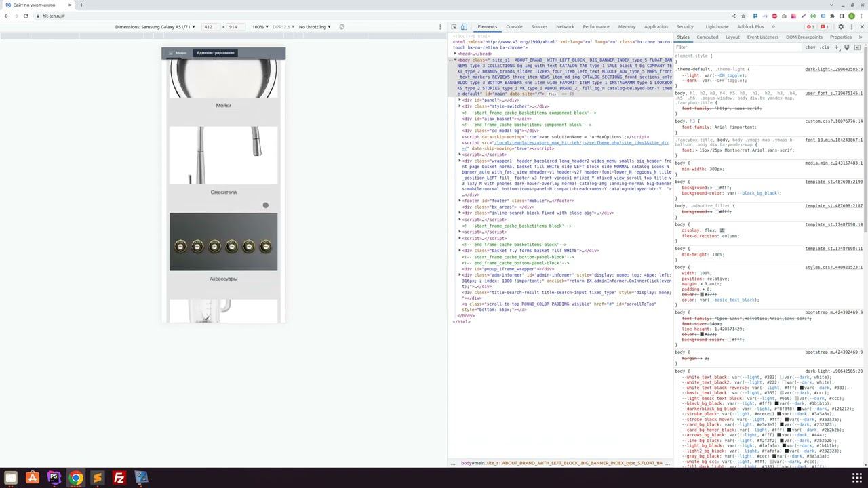Open the Lighthouse tab
The width and height of the screenshot is (868, 488).
(717, 27)
